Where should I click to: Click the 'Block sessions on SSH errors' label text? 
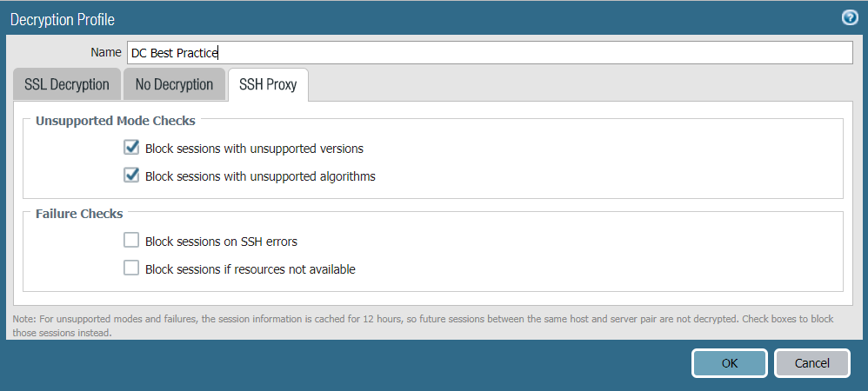(227, 242)
